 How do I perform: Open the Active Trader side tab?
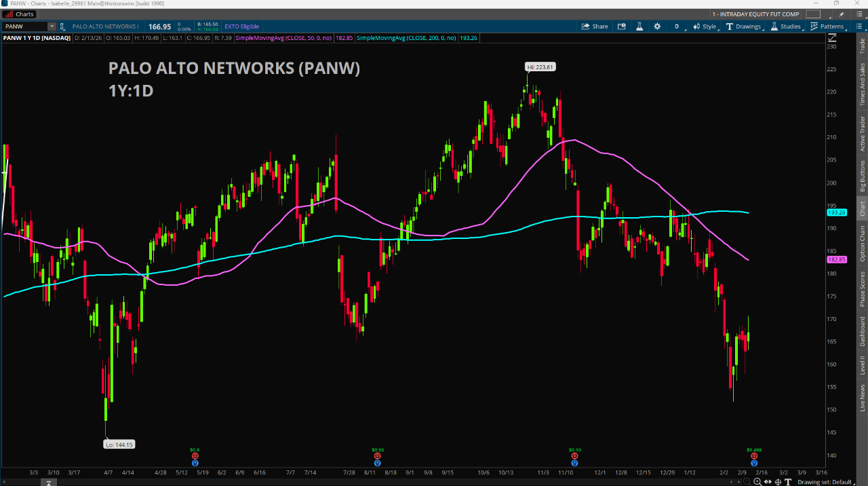coord(863,133)
